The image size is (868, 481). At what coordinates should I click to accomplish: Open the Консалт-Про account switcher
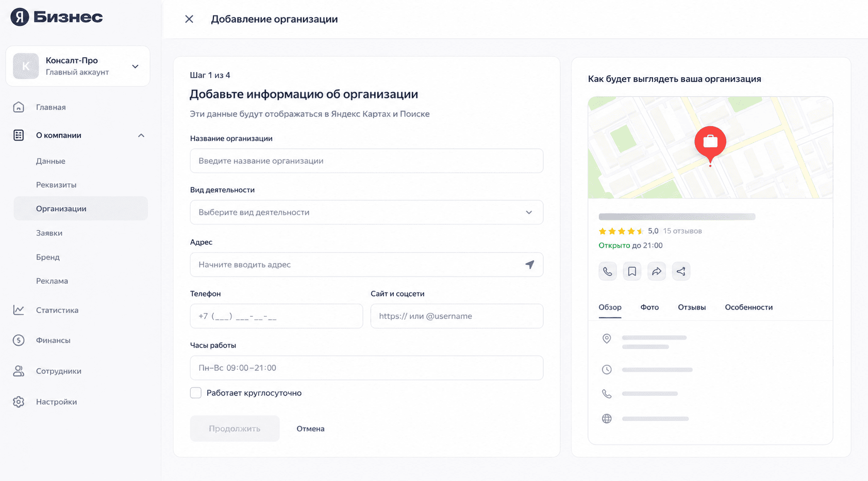pos(78,66)
